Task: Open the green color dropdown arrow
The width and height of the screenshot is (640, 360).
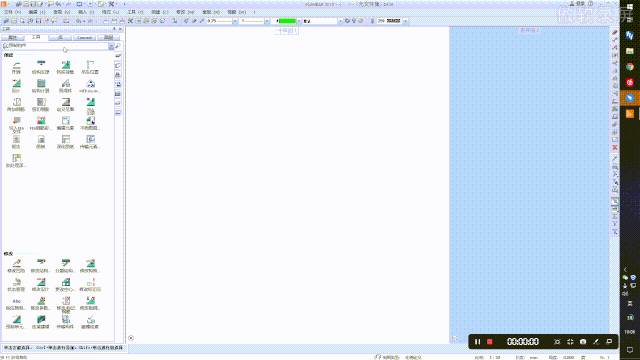Action: tap(299, 21)
